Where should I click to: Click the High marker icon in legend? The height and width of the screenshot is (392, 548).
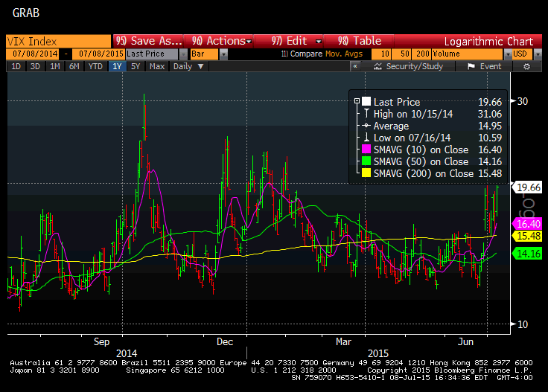point(366,114)
